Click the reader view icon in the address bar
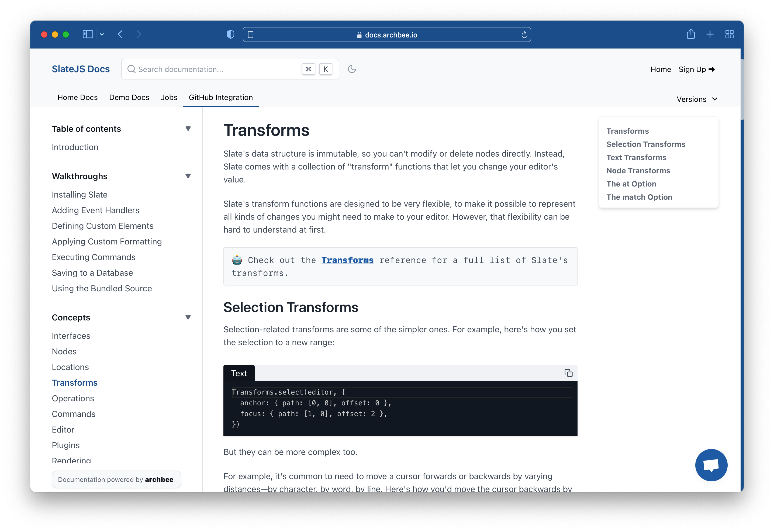This screenshot has height=532, width=774. coord(251,35)
